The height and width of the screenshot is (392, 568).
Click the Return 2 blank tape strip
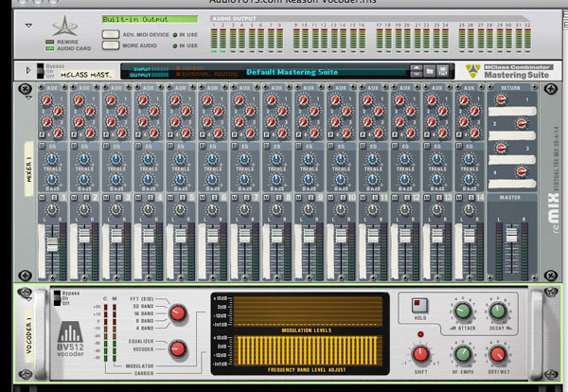coord(512,135)
